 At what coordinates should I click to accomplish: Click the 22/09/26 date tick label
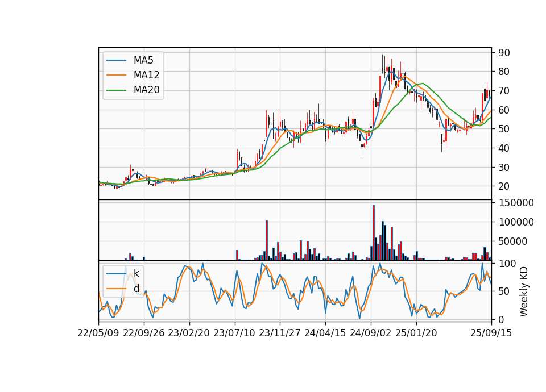144,333
